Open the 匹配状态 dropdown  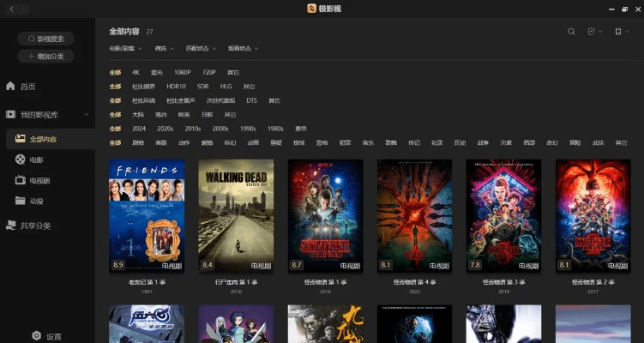[201, 49]
